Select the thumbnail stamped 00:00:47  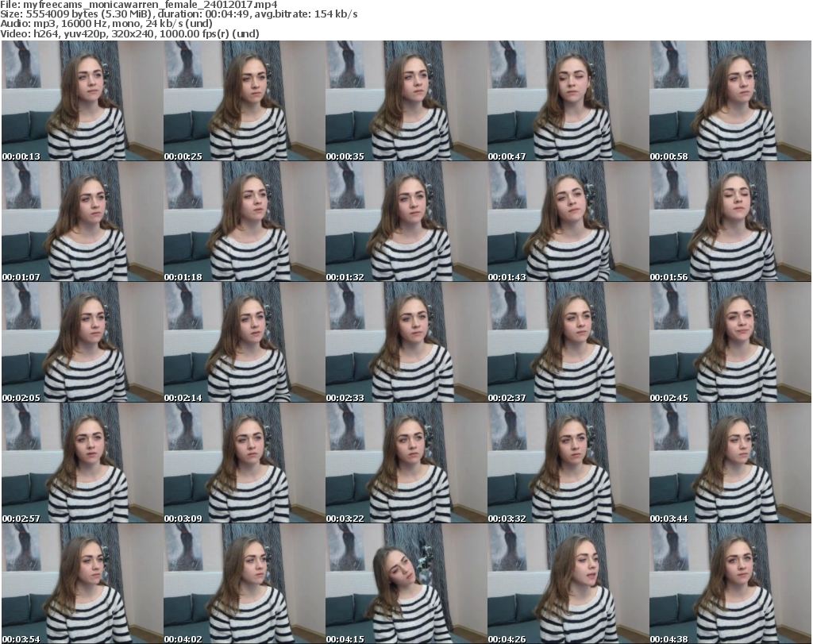(x=568, y=101)
